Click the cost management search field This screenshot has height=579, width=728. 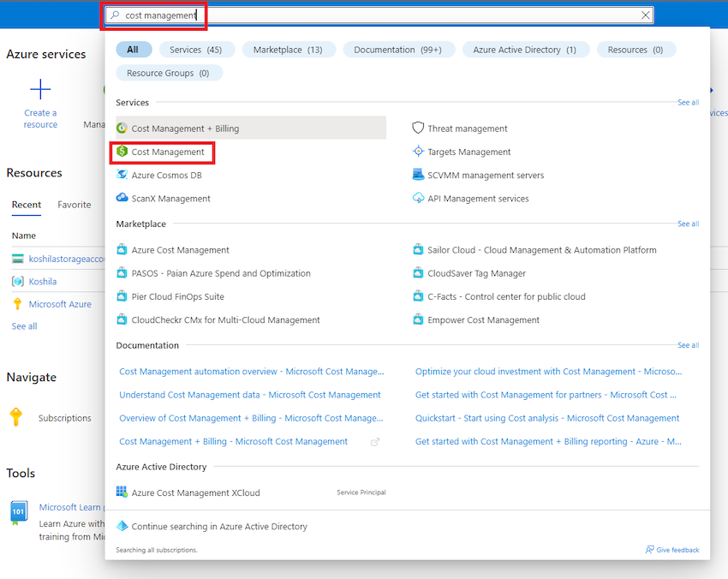[379, 15]
